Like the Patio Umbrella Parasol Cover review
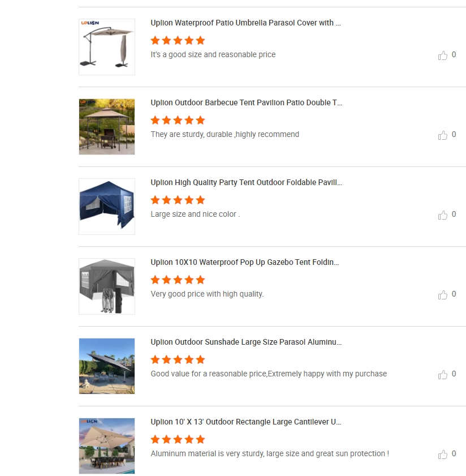This screenshot has height=476, width=466. [x=443, y=55]
